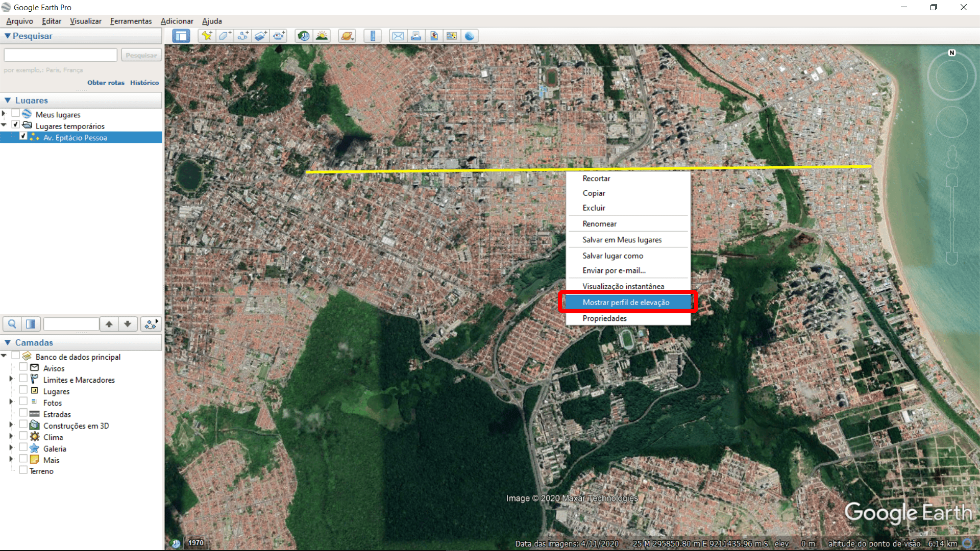The height and width of the screenshot is (551, 980).
Task: Toggle sunlight across the landscape
Action: pyautogui.click(x=322, y=36)
